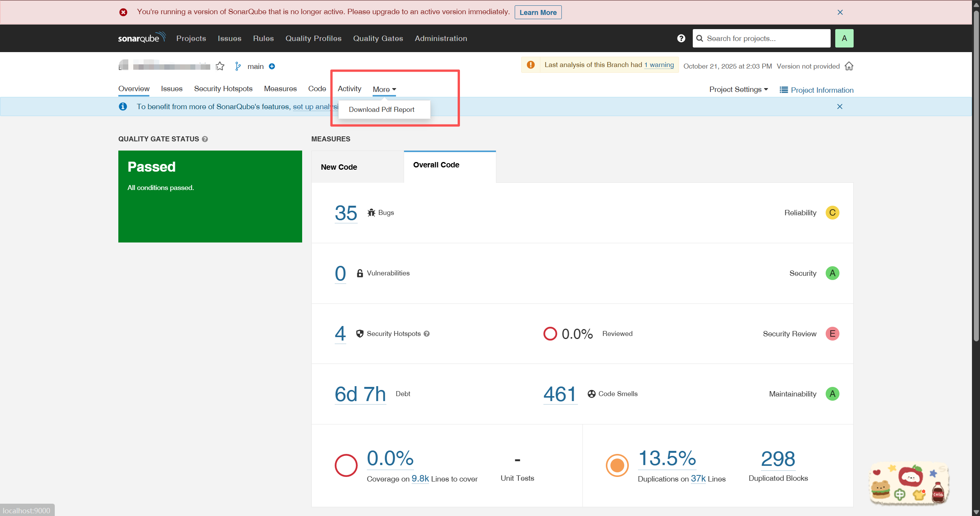Switch to the New Code tab
980x516 pixels.
point(339,167)
